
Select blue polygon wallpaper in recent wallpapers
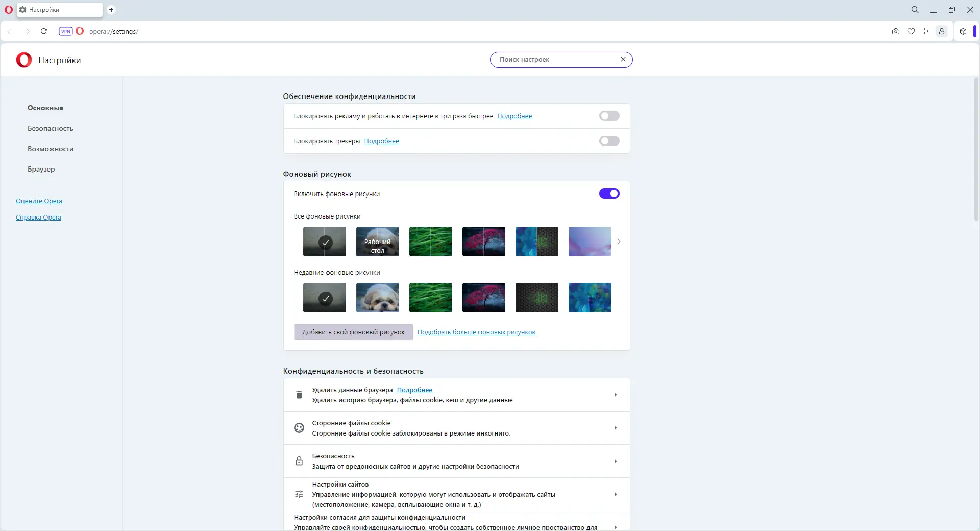pyautogui.click(x=590, y=298)
